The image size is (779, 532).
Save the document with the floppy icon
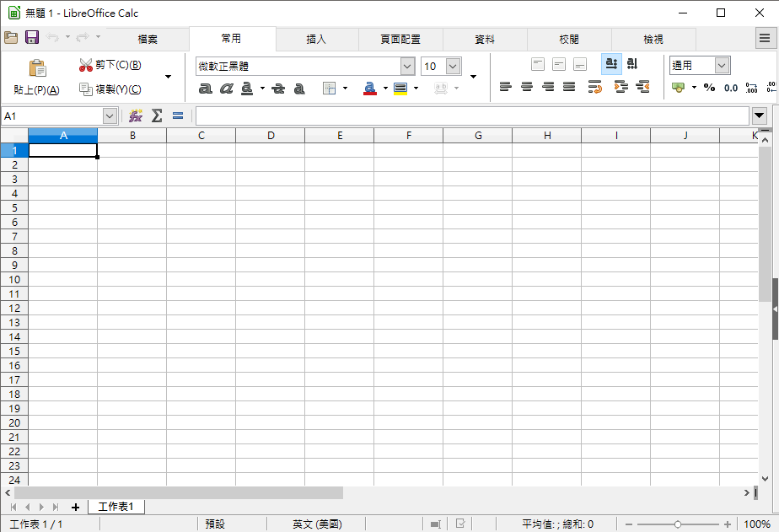pos(32,37)
